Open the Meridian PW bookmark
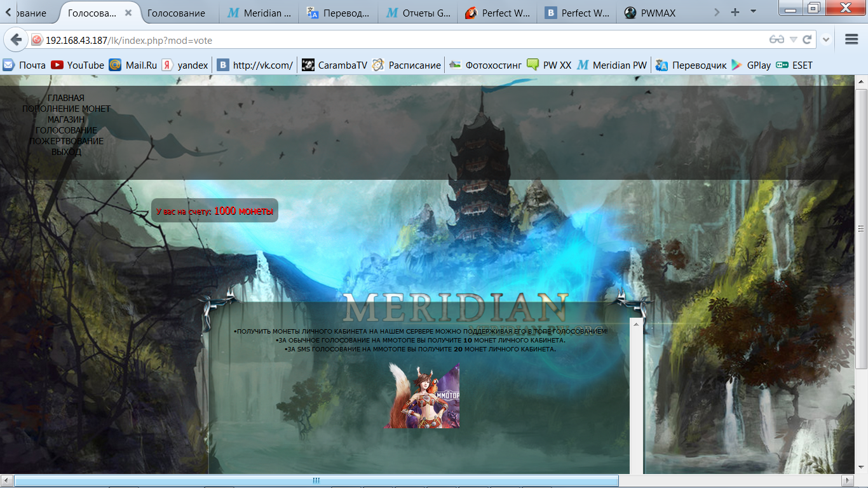868x488 pixels. tap(612, 65)
